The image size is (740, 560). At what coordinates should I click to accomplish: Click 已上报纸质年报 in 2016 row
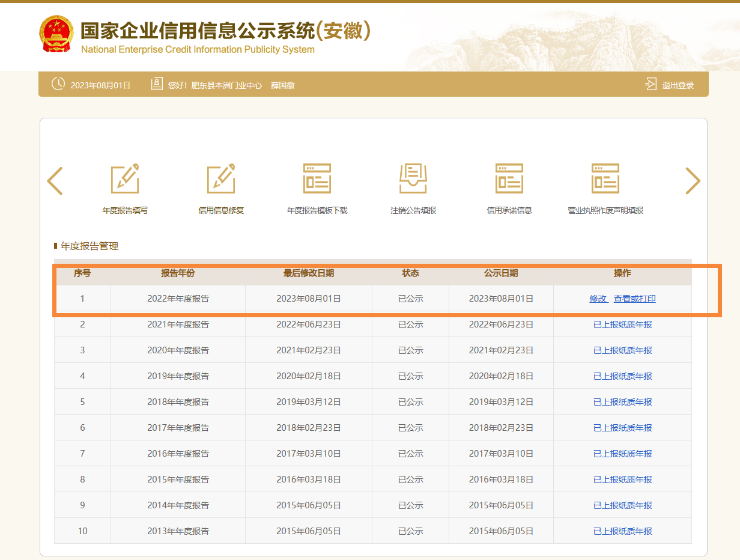623,454
